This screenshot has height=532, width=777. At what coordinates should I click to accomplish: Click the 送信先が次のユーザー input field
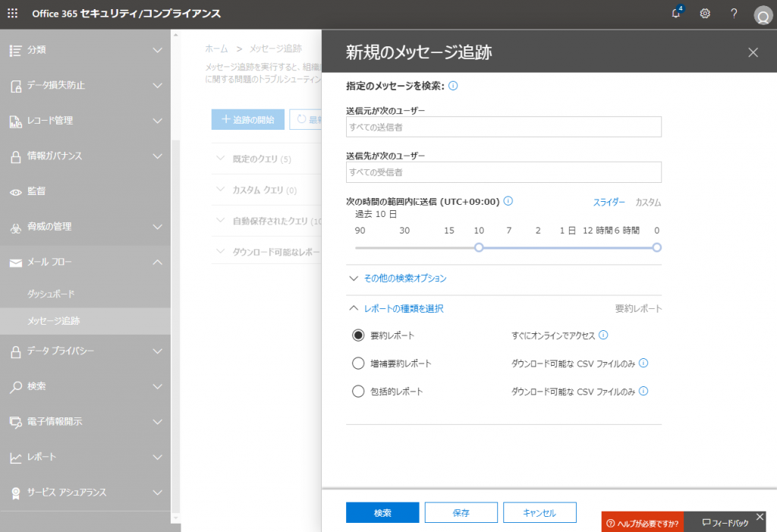pos(504,172)
